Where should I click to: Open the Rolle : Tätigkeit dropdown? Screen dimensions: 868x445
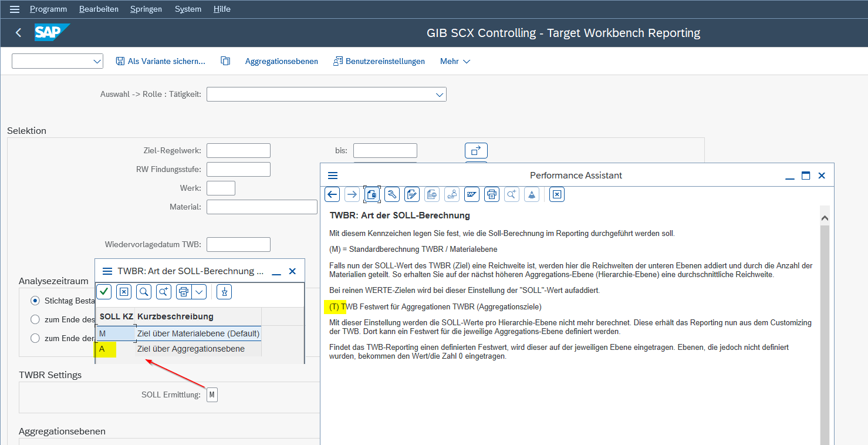point(439,95)
